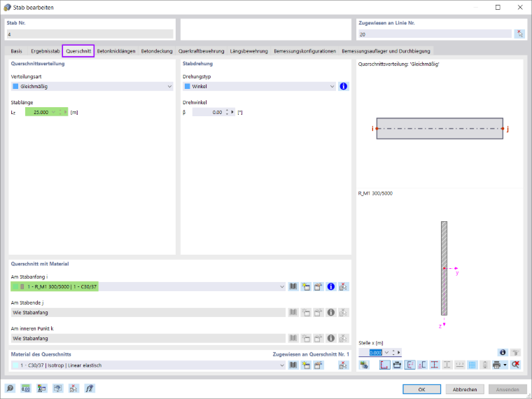The width and height of the screenshot is (532, 399).
Task: Click the Abbrechen button
Action: [465, 389]
